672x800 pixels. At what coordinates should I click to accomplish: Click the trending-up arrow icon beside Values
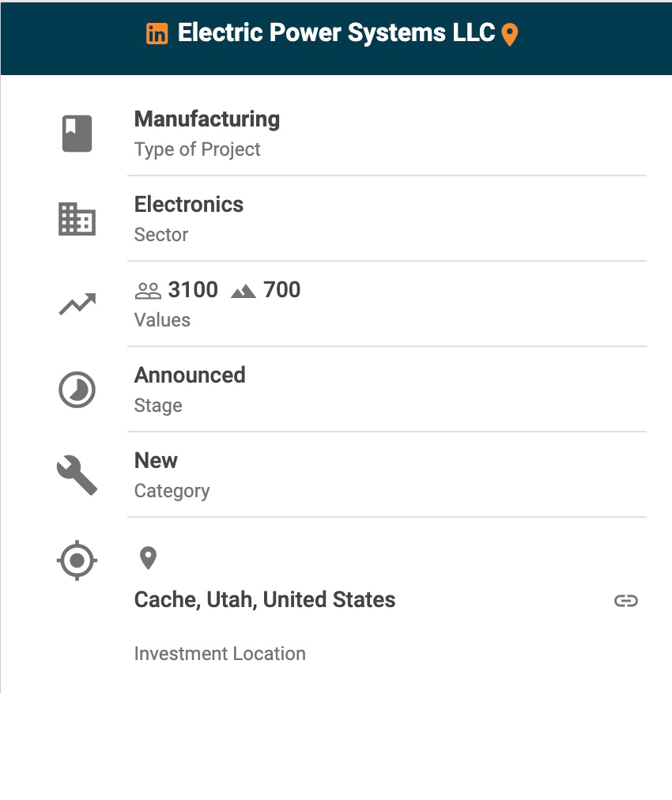[x=77, y=304]
